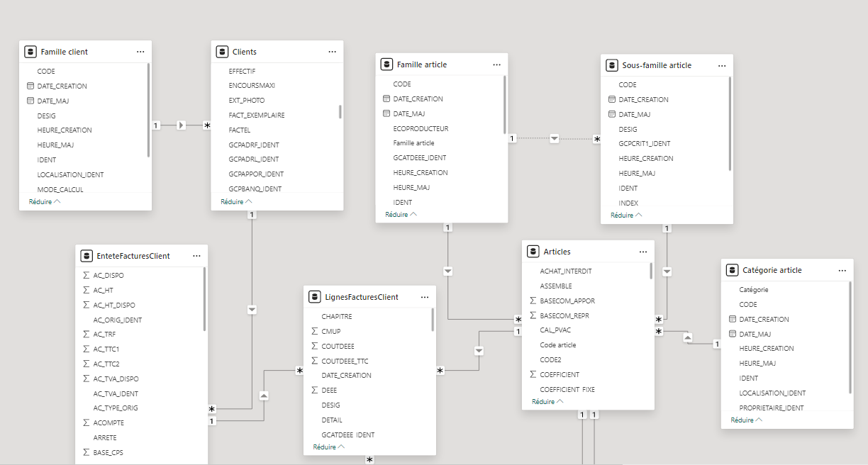868x465 pixels.
Task: Click the Famille client table database icon
Action: pyautogui.click(x=30, y=52)
